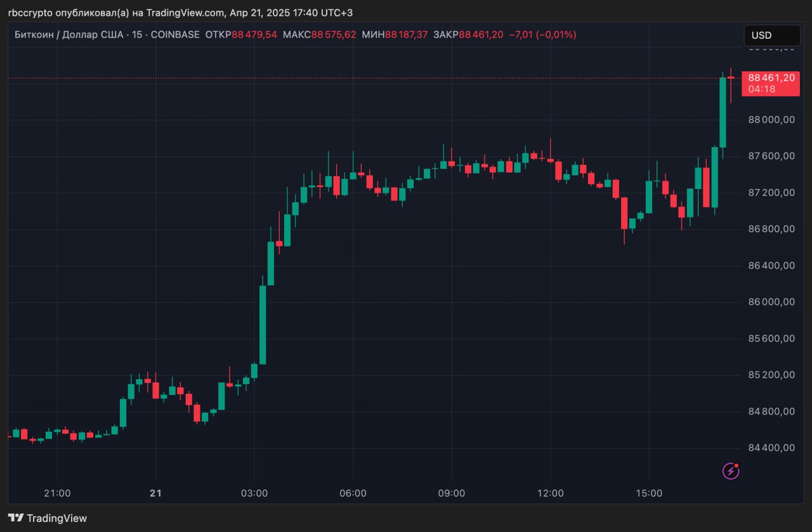Click the 88 000,00 price axis label
This screenshot has height=532, width=812.
click(x=771, y=119)
